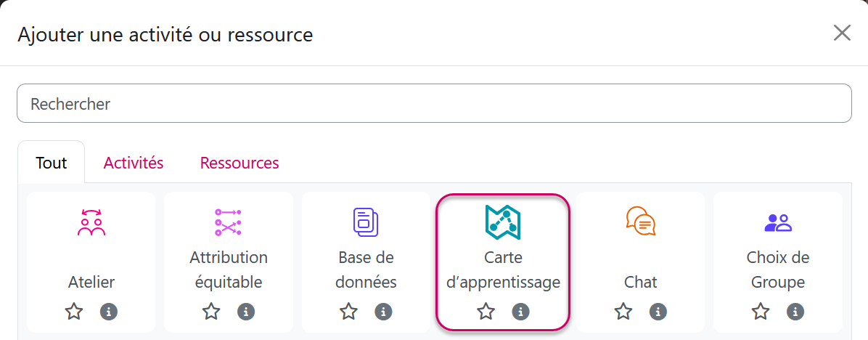The height and width of the screenshot is (340, 868).
Task: Close the activity chooser dialog
Action: [842, 33]
